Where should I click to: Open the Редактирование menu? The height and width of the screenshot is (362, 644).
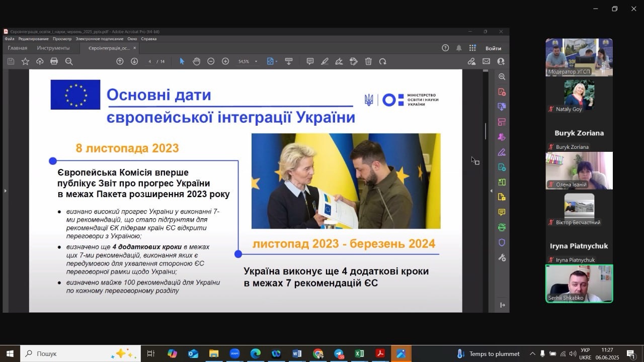33,39
